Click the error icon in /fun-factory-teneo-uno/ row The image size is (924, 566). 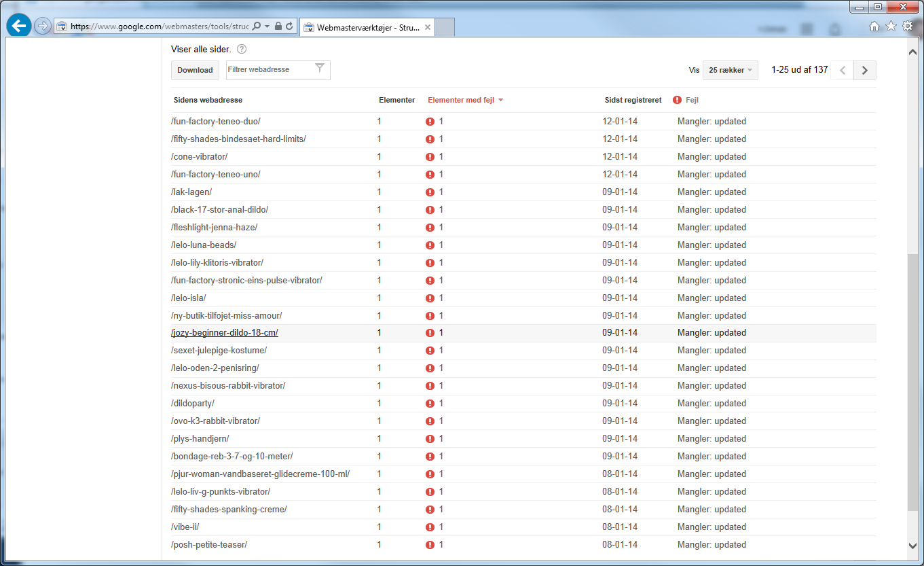click(430, 175)
